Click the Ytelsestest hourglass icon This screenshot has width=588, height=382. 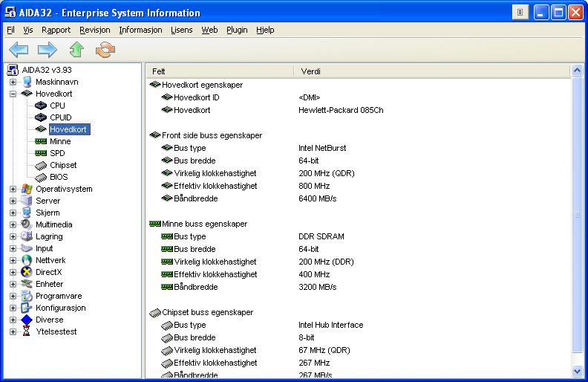pyautogui.click(x=26, y=331)
